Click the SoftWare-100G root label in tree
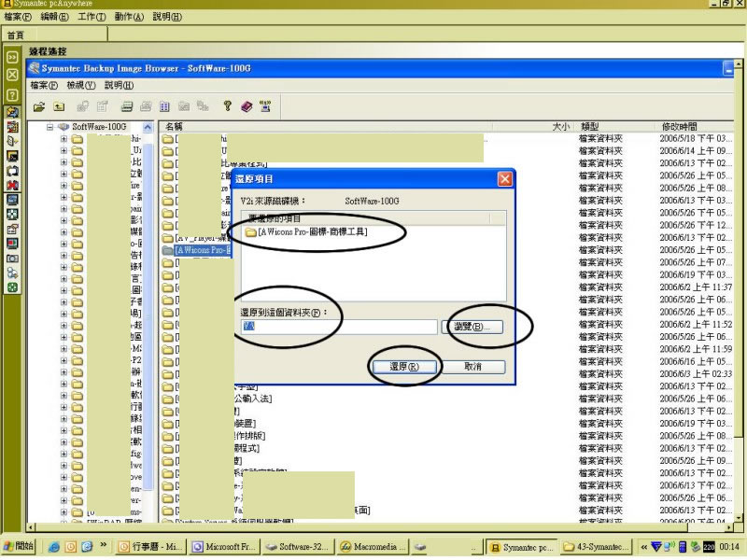 (x=99, y=127)
